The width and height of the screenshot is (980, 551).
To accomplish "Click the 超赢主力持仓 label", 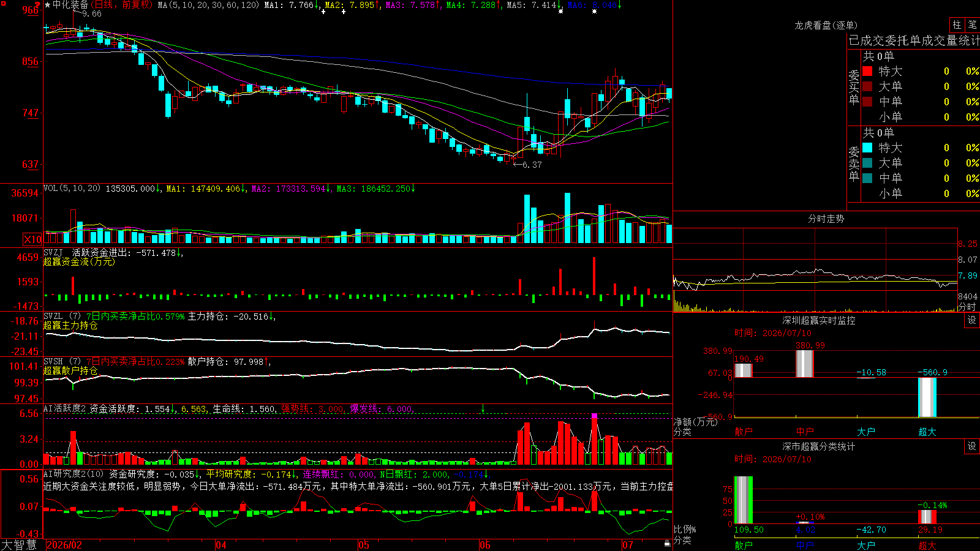I will 70,325.
